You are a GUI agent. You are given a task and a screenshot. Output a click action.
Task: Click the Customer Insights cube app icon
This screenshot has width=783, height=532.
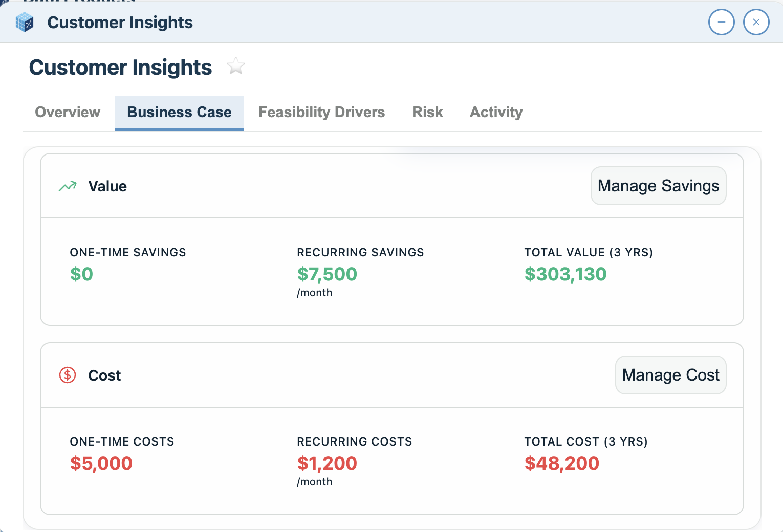(25, 23)
